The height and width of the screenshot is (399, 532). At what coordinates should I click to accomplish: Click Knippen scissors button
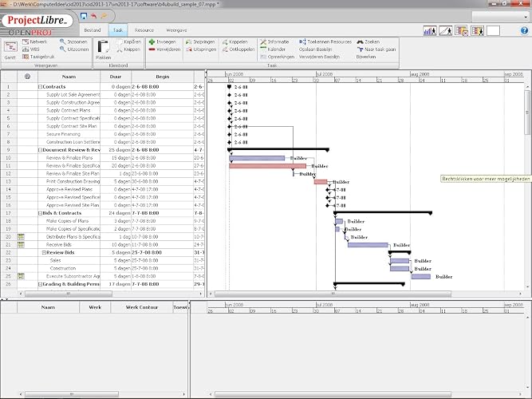[128, 49]
